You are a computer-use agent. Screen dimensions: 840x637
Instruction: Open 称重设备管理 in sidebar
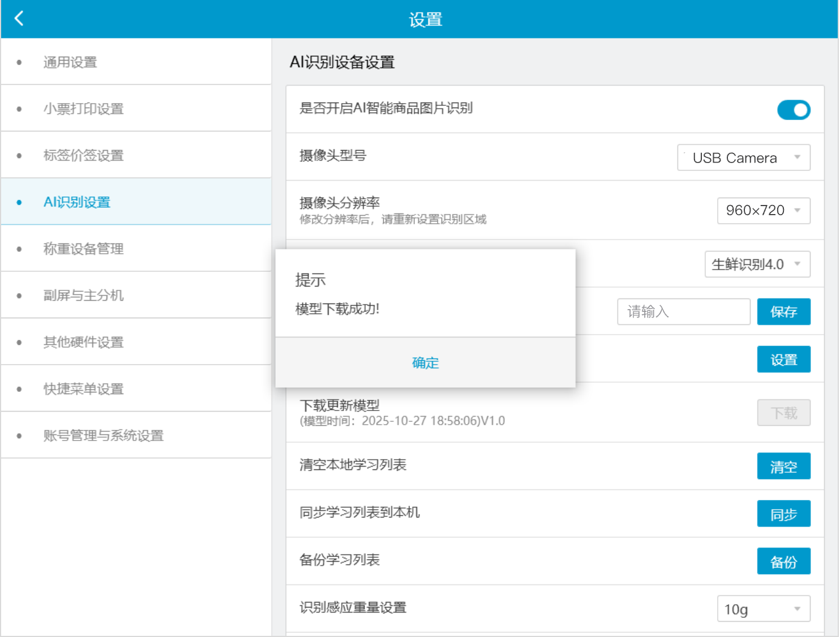pyautogui.click(x=136, y=249)
